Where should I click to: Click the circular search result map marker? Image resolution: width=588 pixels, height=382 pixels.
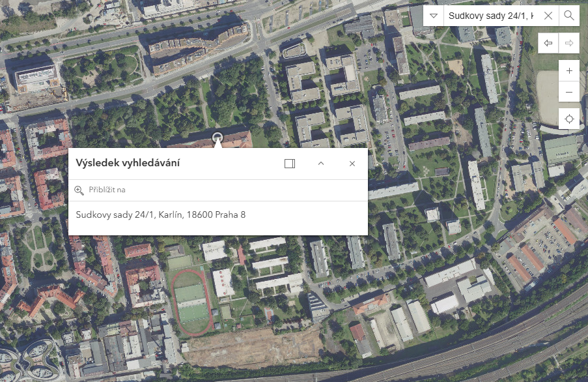[x=217, y=137]
